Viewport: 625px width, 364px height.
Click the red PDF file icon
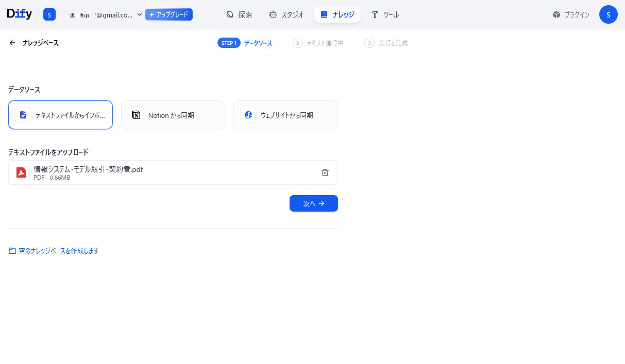click(x=21, y=172)
